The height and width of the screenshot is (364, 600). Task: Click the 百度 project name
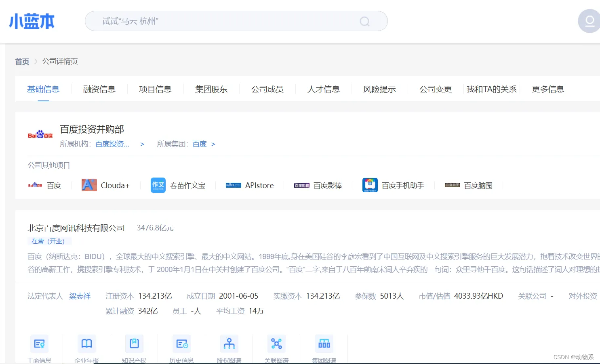click(54, 186)
